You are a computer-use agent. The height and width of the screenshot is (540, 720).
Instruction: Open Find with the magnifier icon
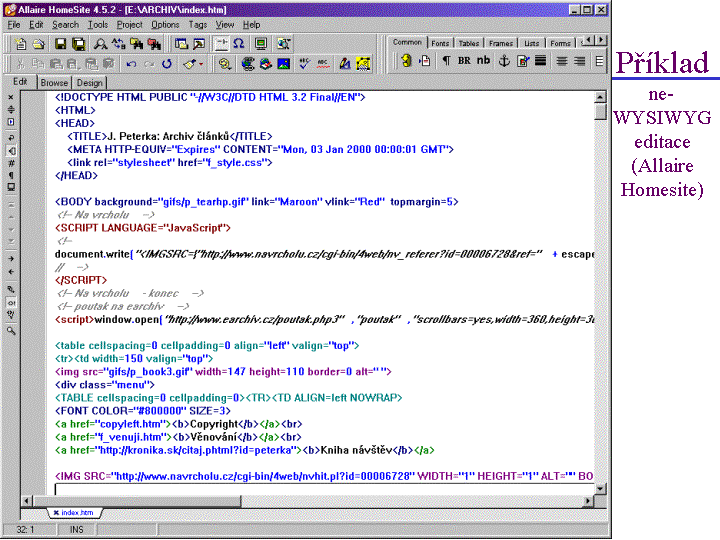(x=100, y=44)
